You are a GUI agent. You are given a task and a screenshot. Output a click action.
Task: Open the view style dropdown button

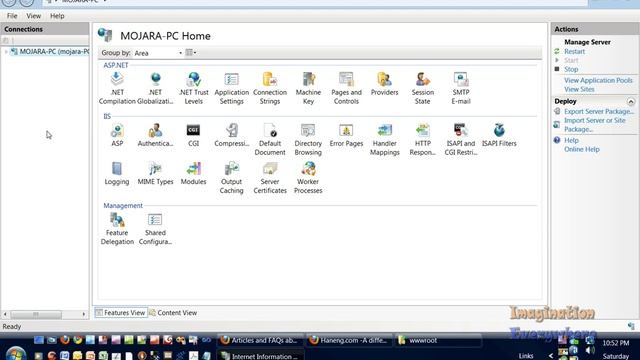[x=191, y=53]
